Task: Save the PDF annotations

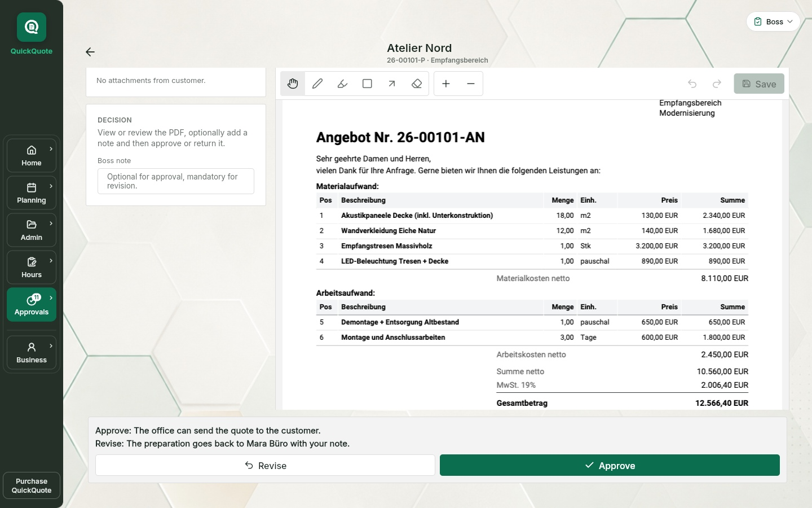Action: 759,84
